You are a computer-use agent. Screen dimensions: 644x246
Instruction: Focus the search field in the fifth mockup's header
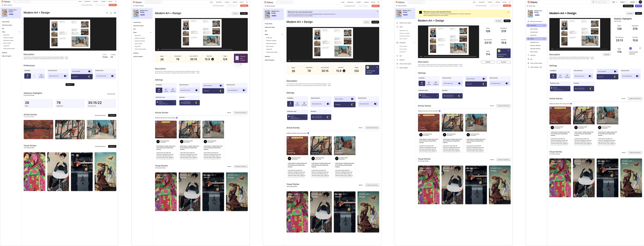click(601, 2)
